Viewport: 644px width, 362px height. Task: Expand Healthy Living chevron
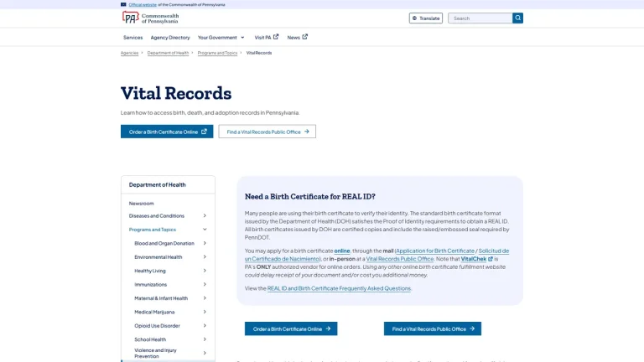(205, 271)
